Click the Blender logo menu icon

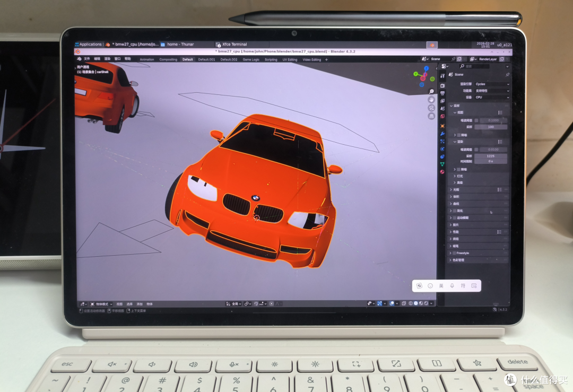79,59
